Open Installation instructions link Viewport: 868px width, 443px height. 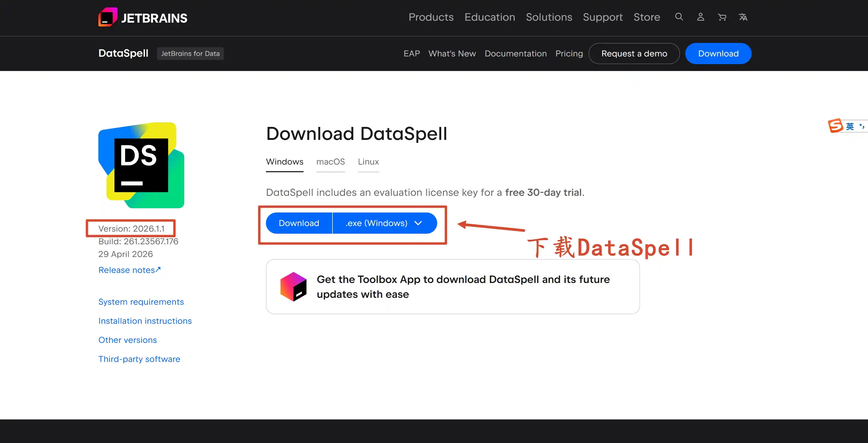pyautogui.click(x=145, y=321)
